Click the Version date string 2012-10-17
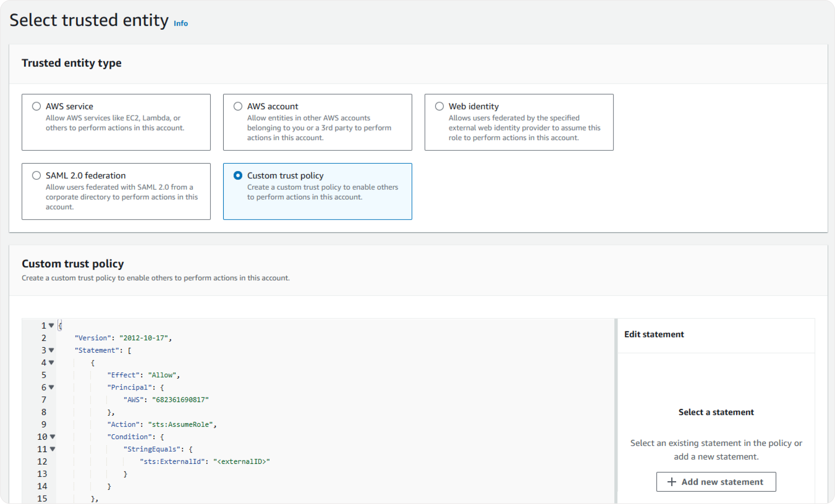Screen dimensions: 835x504 tap(144, 338)
